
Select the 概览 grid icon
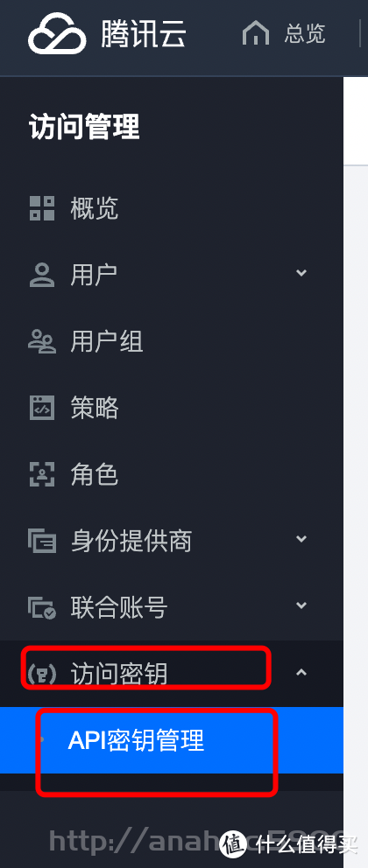[42, 208]
